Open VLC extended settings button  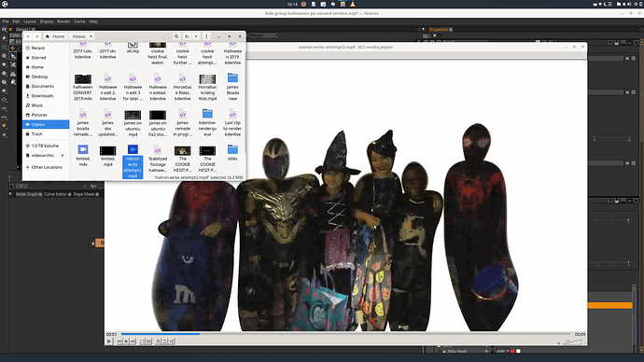[148, 341]
